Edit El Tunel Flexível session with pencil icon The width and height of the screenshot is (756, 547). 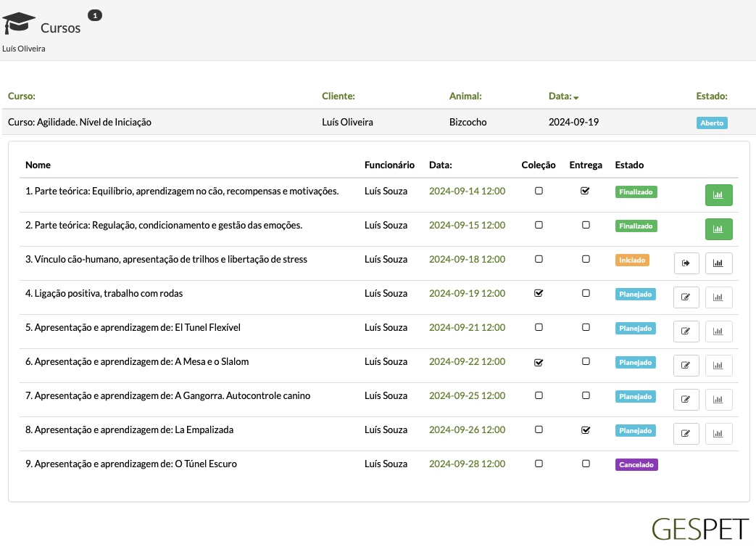pyautogui.click(x=686, y=332)
